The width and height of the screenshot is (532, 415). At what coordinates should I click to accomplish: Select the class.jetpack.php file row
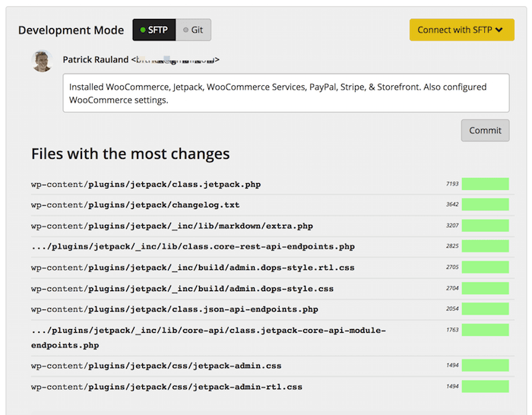tap(273, 184)
